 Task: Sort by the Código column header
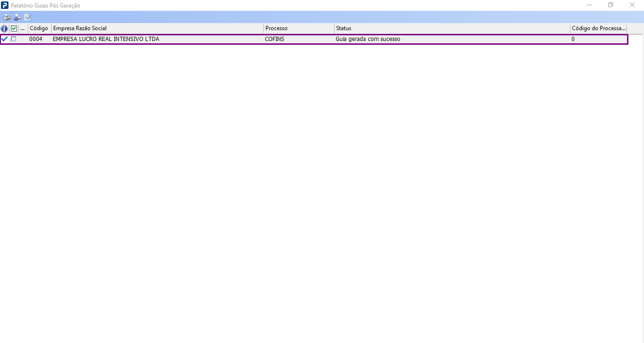tap(40, 29)
